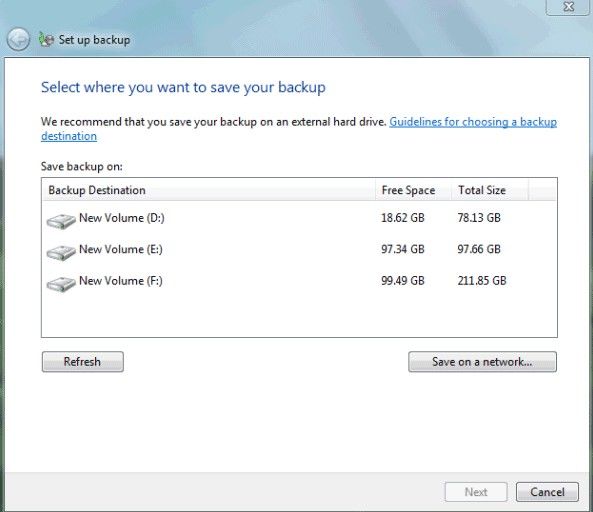Click the back arrow button
Screen dimensions: 593x512
tap(18, 39)
